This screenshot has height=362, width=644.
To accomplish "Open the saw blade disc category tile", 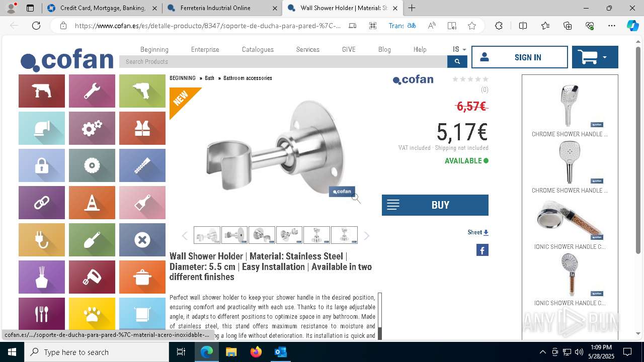I will [x=92, y=165].
